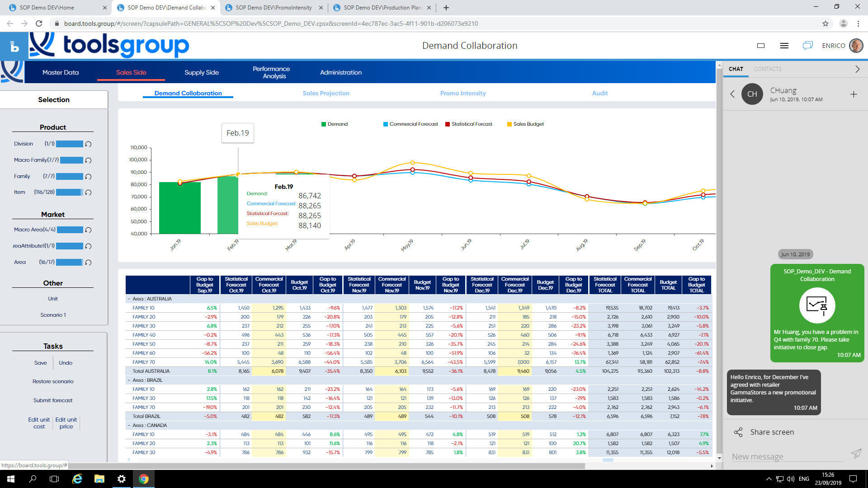Viewport: 868px width, 488px height.
Task: Switch to the Sales Projection tab
Action: tap(325, 93)
